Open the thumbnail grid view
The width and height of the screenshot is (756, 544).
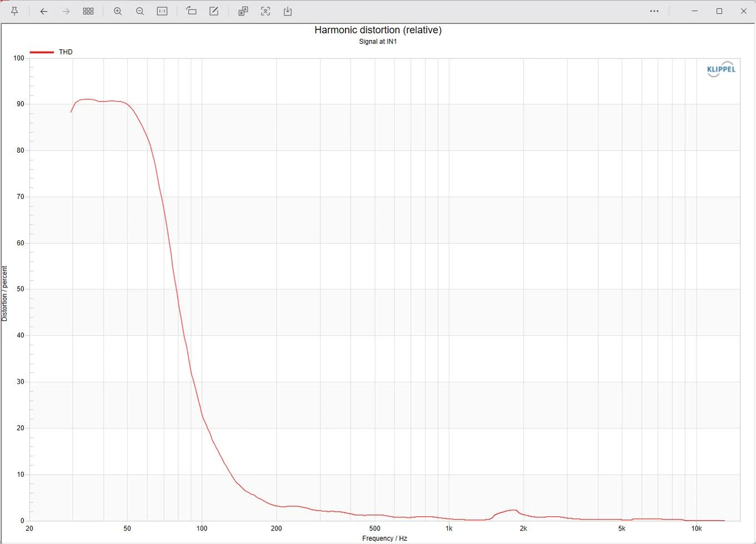(x=88, y=11)
